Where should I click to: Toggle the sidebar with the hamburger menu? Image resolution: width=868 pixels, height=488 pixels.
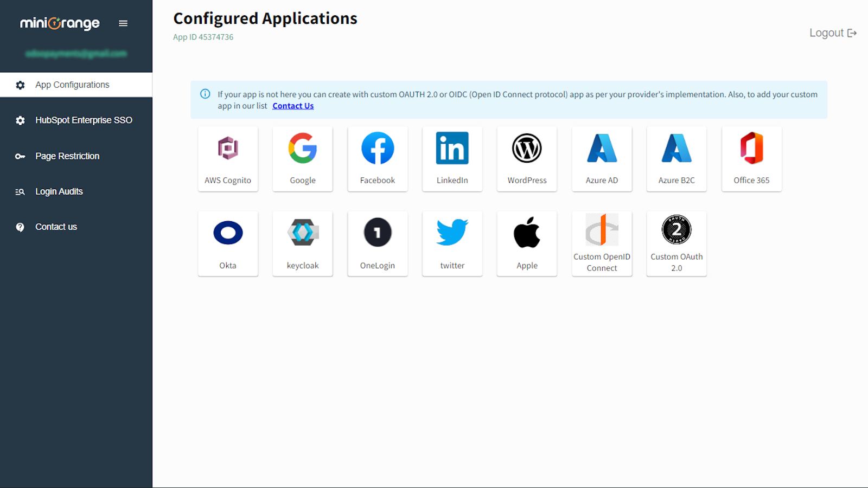123,23
